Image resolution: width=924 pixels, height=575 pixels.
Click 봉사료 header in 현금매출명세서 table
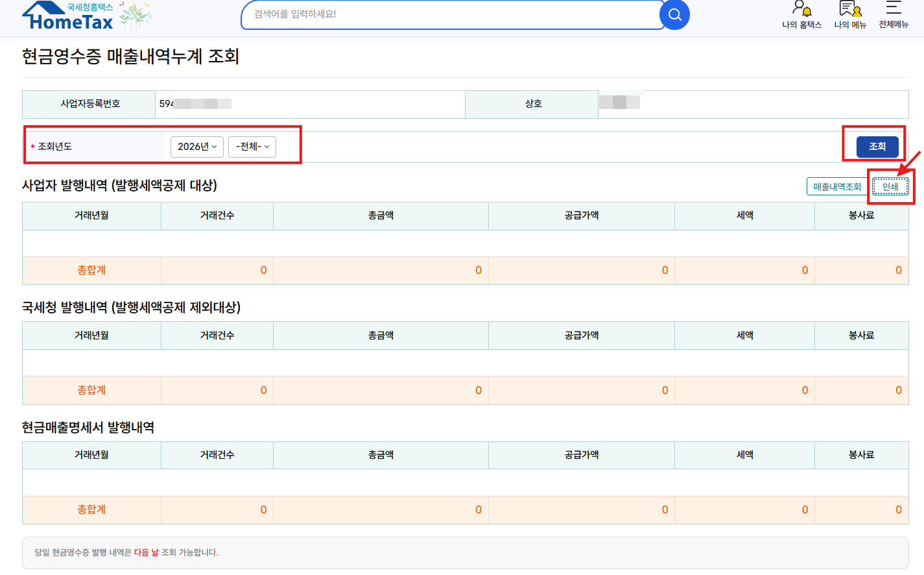[861, 455]
